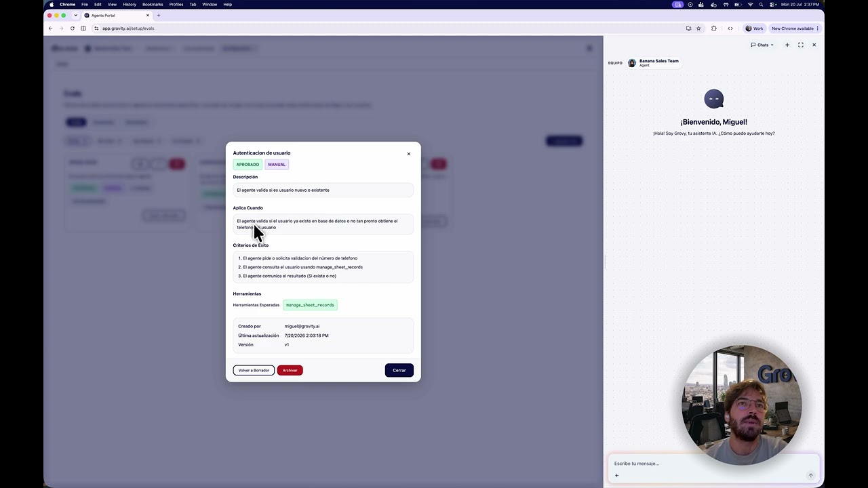This screenshot has width=868, height=488.
Task: Click the manage_sheet_records tool tag
Action: coord(310,305)
